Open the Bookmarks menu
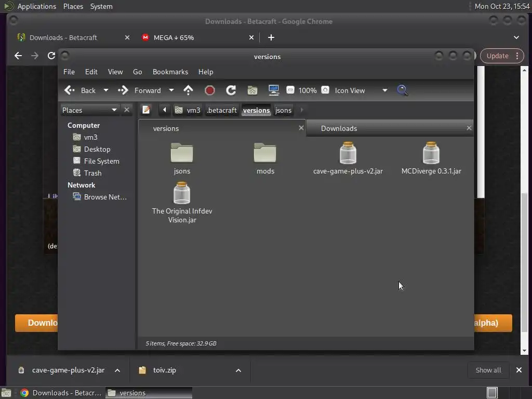This screenshot has width=532, height=399. coord(170,72)
